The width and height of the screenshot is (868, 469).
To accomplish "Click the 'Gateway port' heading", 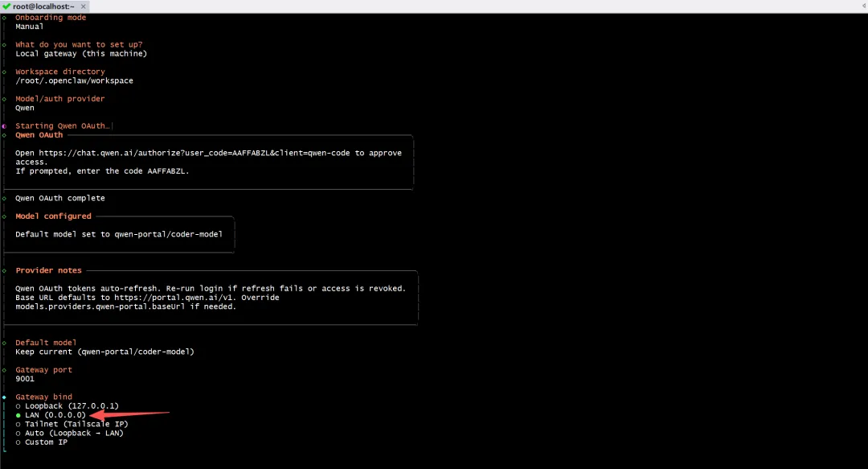I will 43,370.
